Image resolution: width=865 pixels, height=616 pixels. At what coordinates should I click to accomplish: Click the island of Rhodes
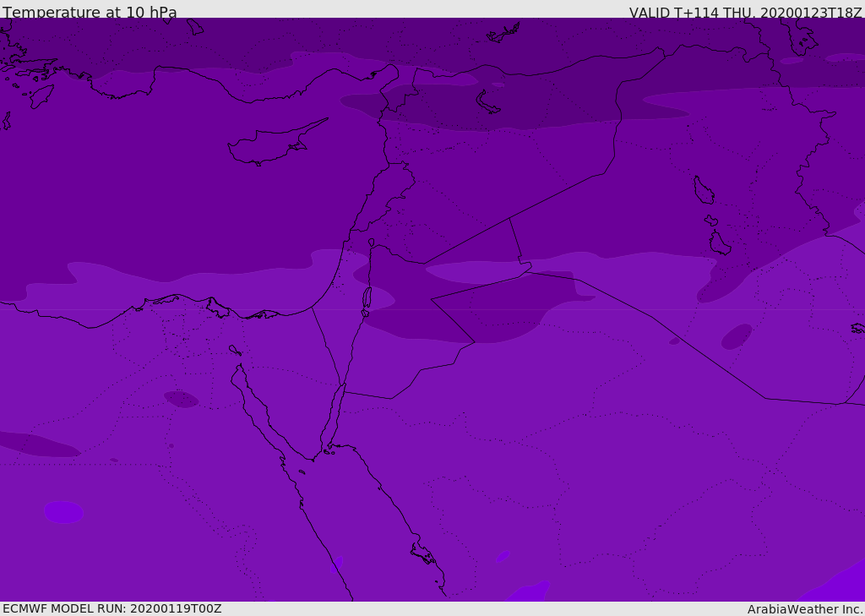click(x=41, y=95)
